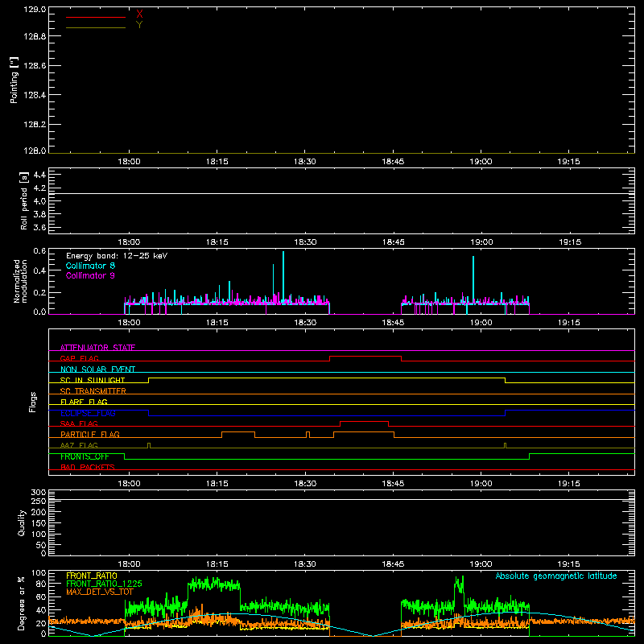Image resolution: width=644 pixels, height=644 pixels.
Task: Click the "FLARE_FLAG" label
Action: [84, 402]
